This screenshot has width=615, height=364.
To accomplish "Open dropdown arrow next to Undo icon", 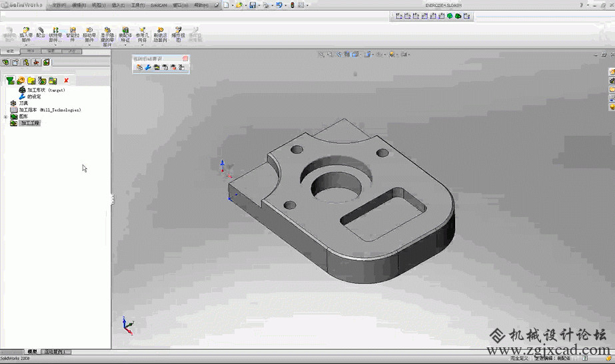I will coord(285,5).
